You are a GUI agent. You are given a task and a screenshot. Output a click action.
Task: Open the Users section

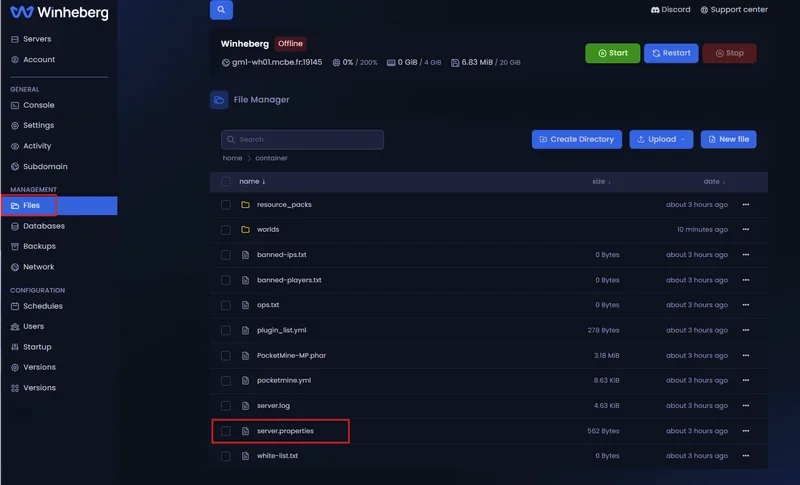coord(28,326)
